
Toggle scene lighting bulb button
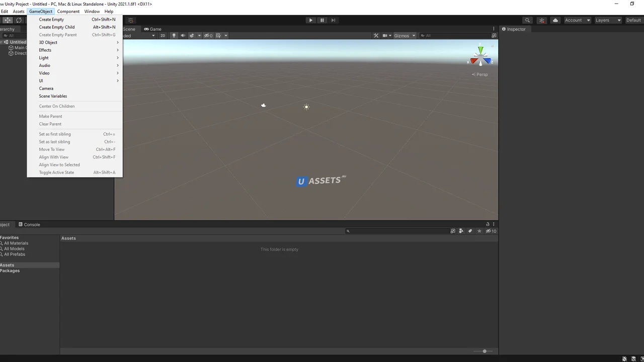point(174,36)
